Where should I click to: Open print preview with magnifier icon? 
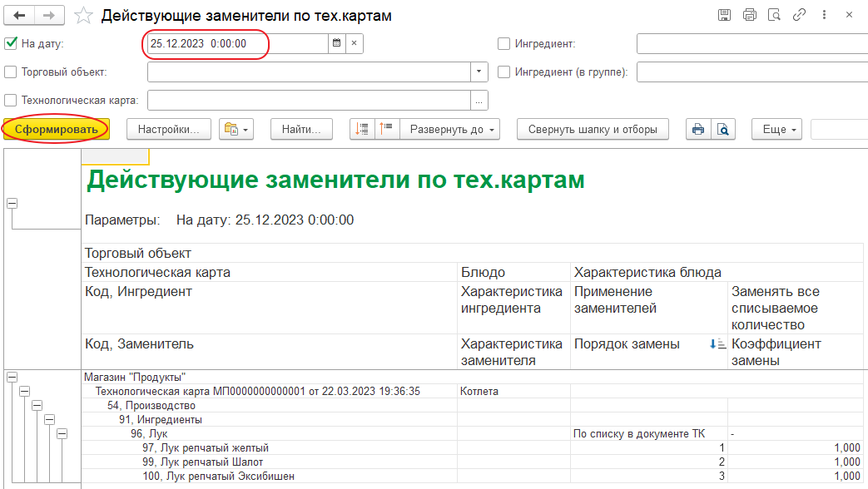[x=723, y=130]
